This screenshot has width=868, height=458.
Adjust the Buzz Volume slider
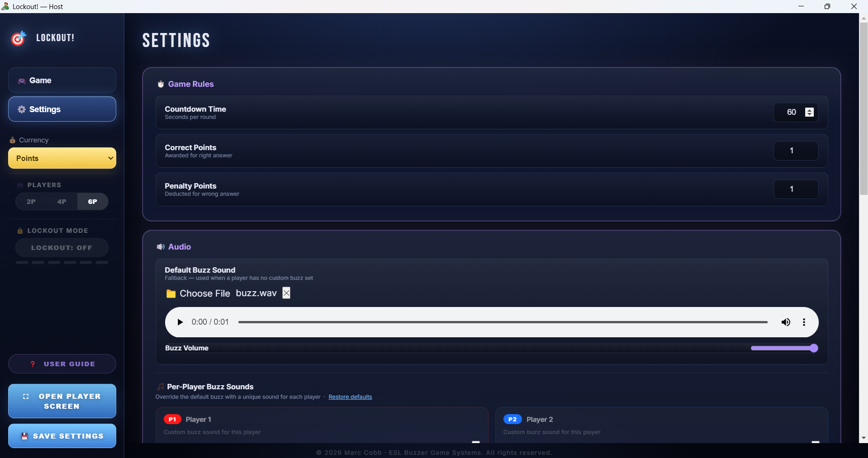point(784,348)
